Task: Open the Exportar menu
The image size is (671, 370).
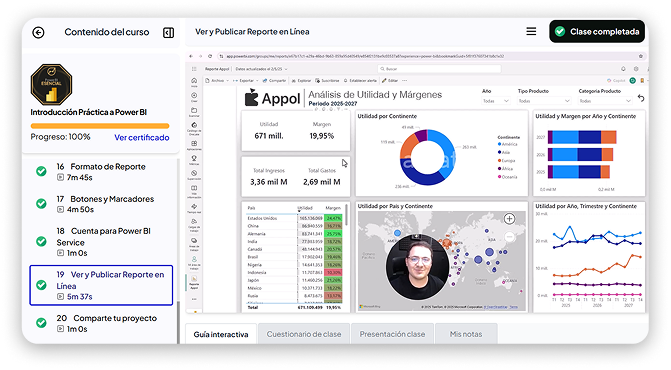Action: [x=246, y=80]
